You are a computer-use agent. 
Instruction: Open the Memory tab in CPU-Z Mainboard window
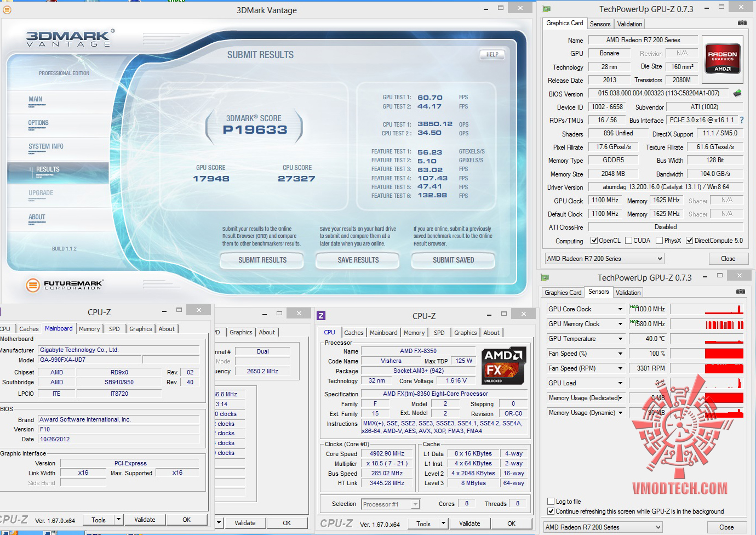coord(89,329)
